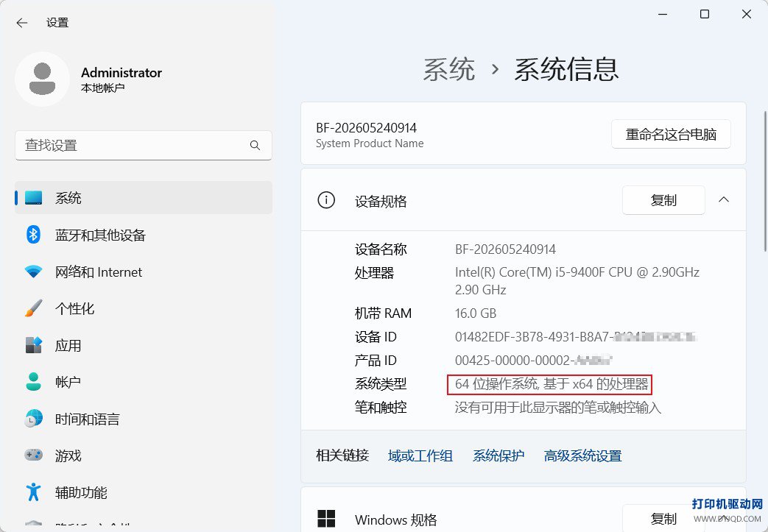The width and height of the screenshot is (768, 532).
Task: Open 应用 settings
Action: [144, 345]
